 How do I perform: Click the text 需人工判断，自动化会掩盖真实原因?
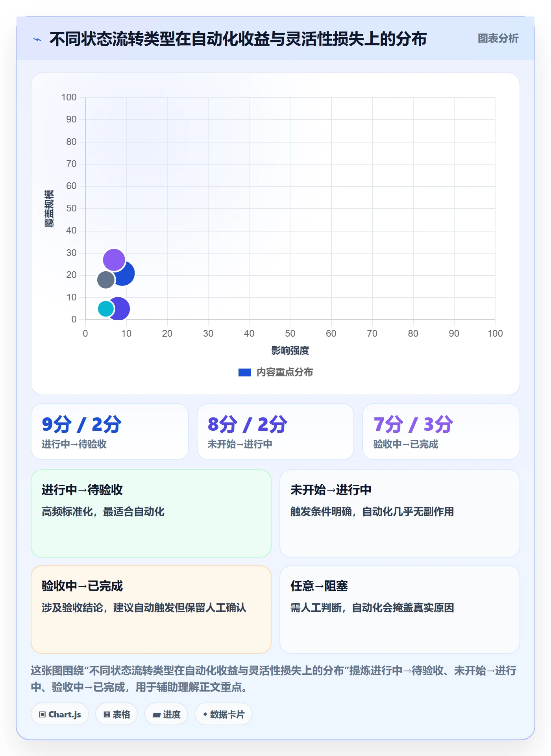click(x=372, y=608)
